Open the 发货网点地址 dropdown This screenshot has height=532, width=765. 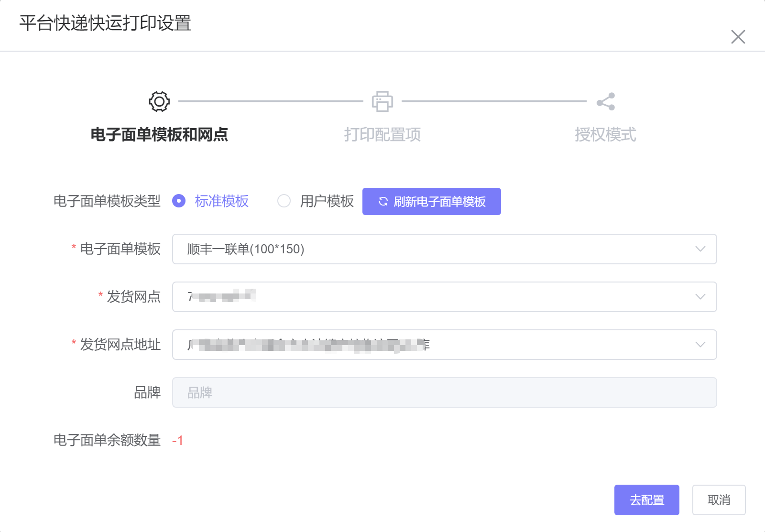coord(444,345)
